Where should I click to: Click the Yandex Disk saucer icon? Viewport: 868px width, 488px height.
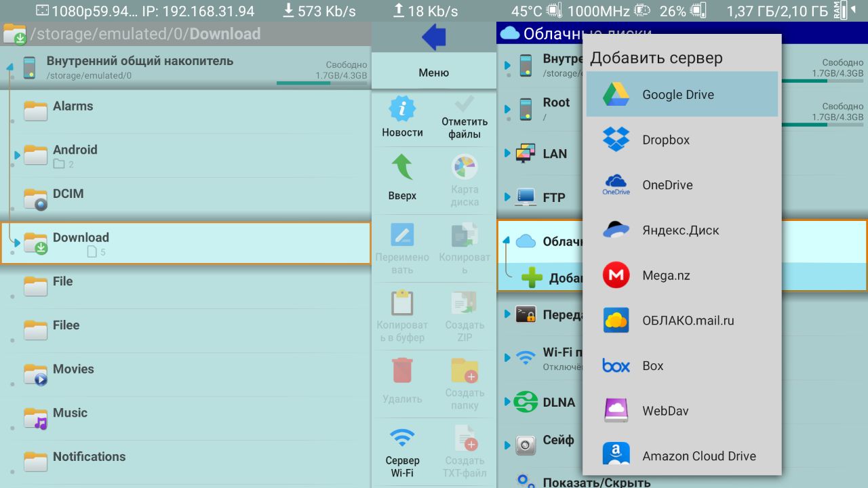616,230
